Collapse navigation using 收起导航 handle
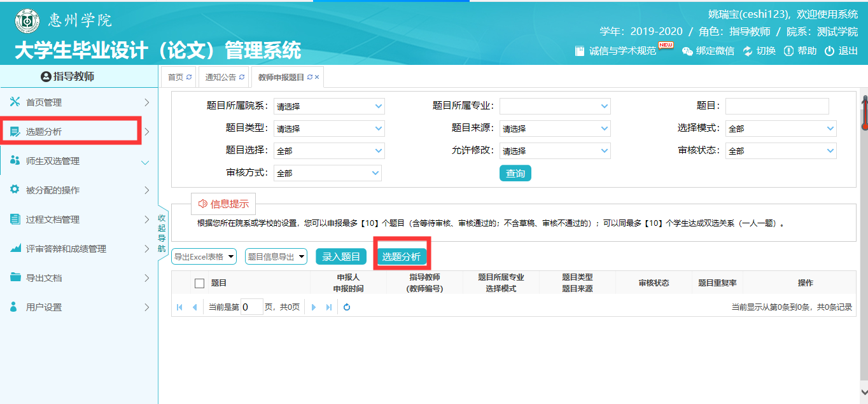This screenshot has width=868, height=404. point(162,233)
